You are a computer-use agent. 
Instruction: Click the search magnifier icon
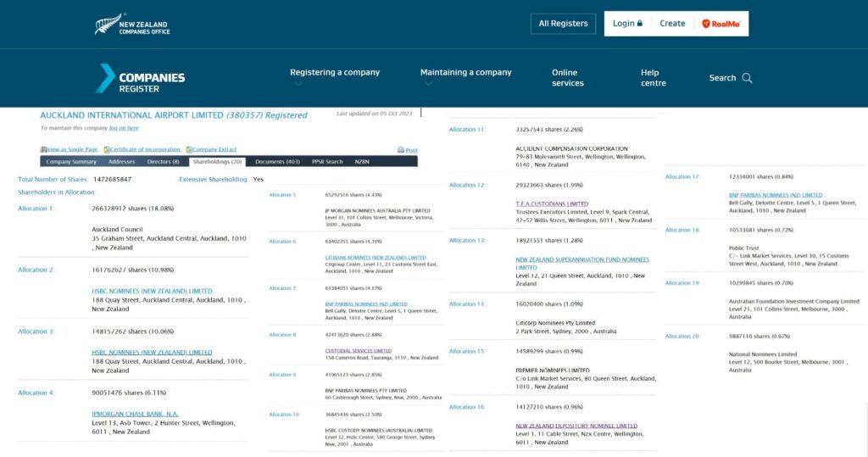pyautogui.click(x=747, y=78)
